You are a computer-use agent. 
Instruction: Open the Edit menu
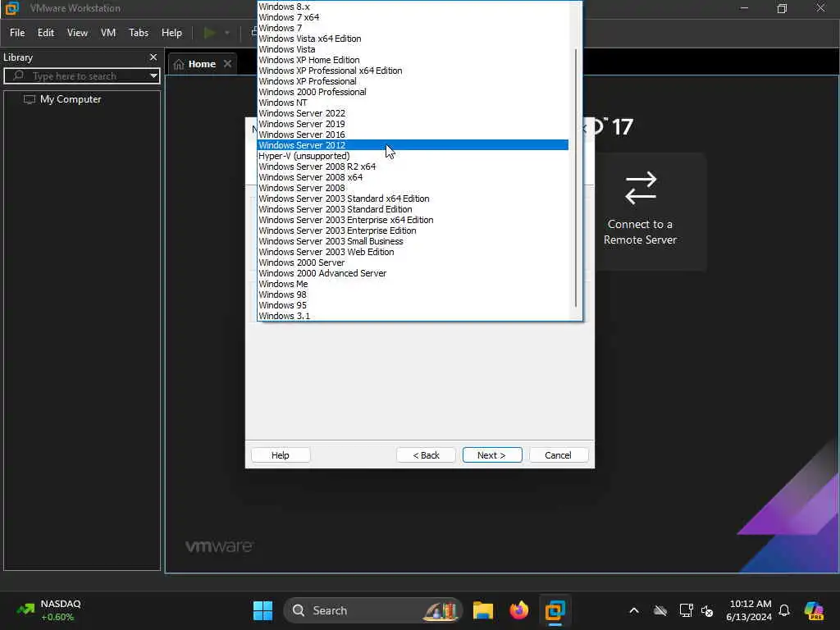pyautogui.click(x=46, y=33)
